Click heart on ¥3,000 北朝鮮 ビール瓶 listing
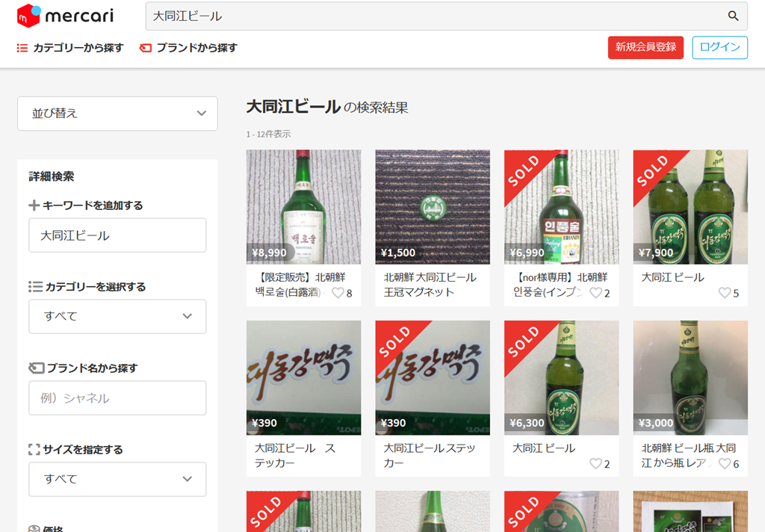Screen dimensions: 765x532 point(725,464)
